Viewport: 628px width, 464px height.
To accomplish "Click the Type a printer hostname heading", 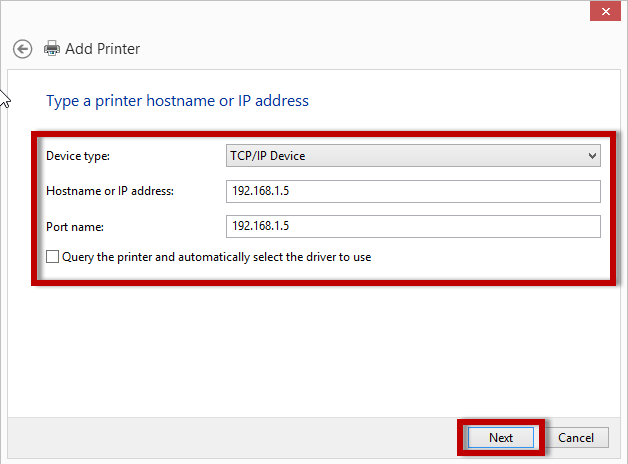I will (x=178, y=101).
